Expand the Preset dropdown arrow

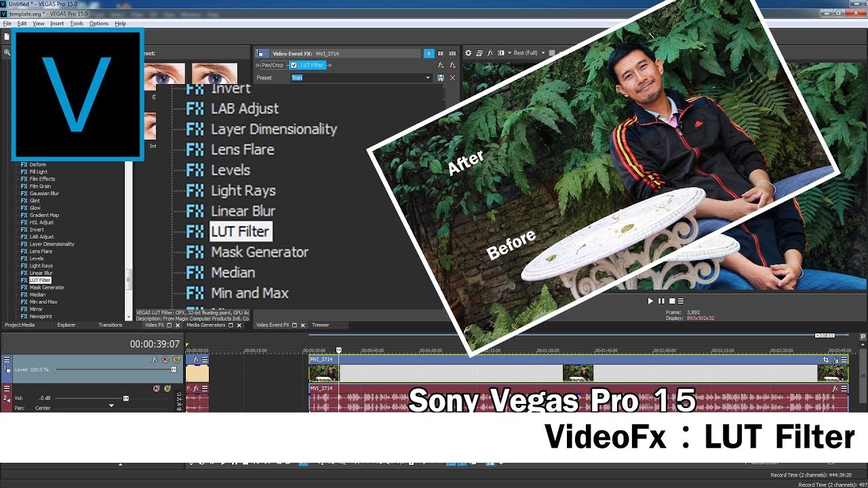coord(428,78)
